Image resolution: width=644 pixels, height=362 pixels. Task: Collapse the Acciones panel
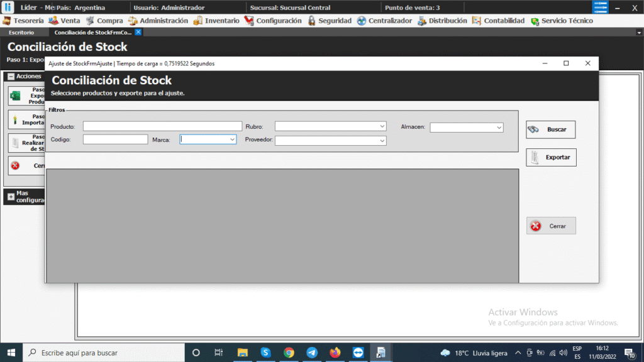click(x=11, y=77)
